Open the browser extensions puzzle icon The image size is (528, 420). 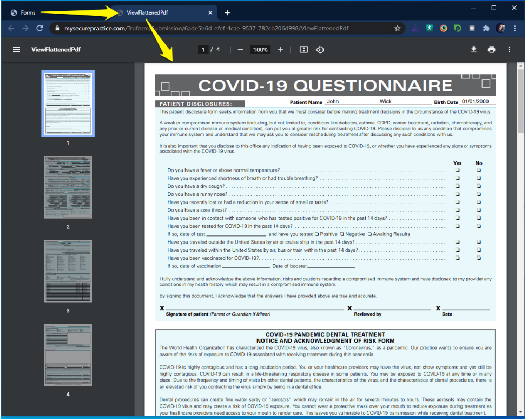[x=486, y=28]
